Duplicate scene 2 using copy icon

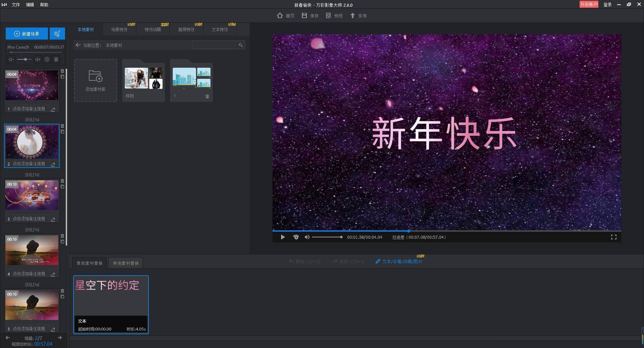click(62, 132)
